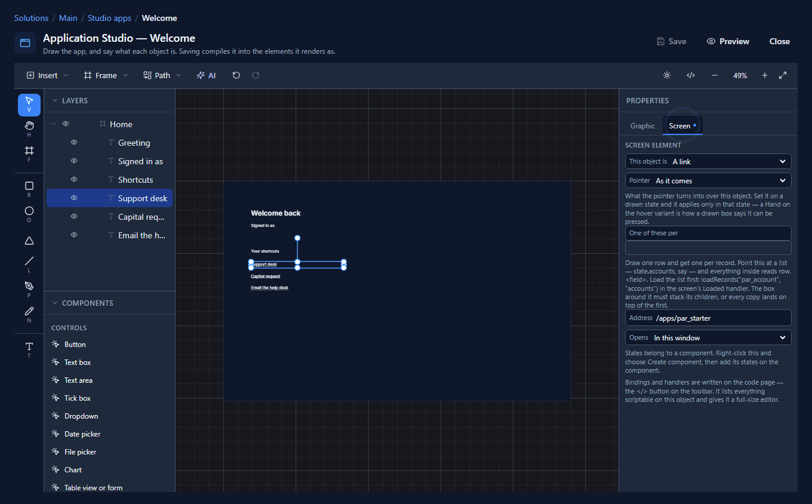The width and height of the screenshot is (812, 504).
Task: Select the Triangle polygon tool
Action: pos(29,241)
